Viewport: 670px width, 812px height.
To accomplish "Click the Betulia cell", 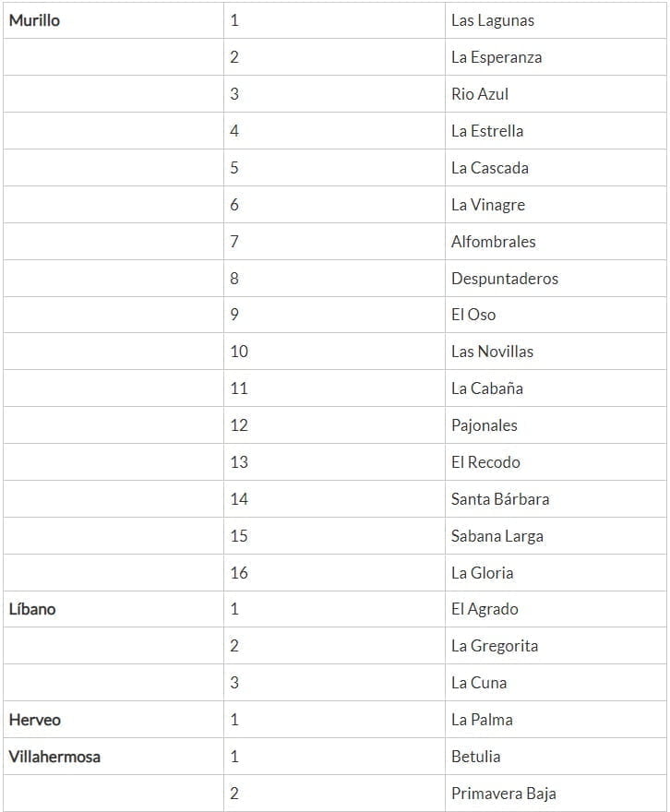I will [x=476, y=757].
